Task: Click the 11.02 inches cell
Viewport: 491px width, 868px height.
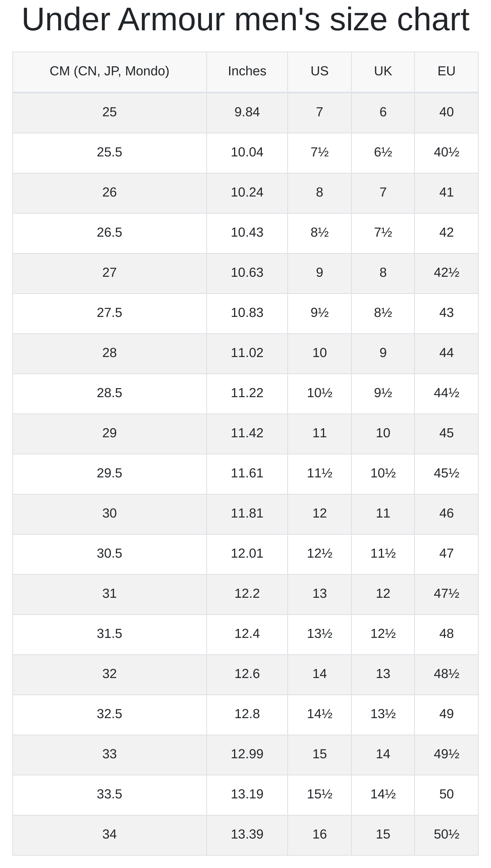Action: click(x=247, y=353)
